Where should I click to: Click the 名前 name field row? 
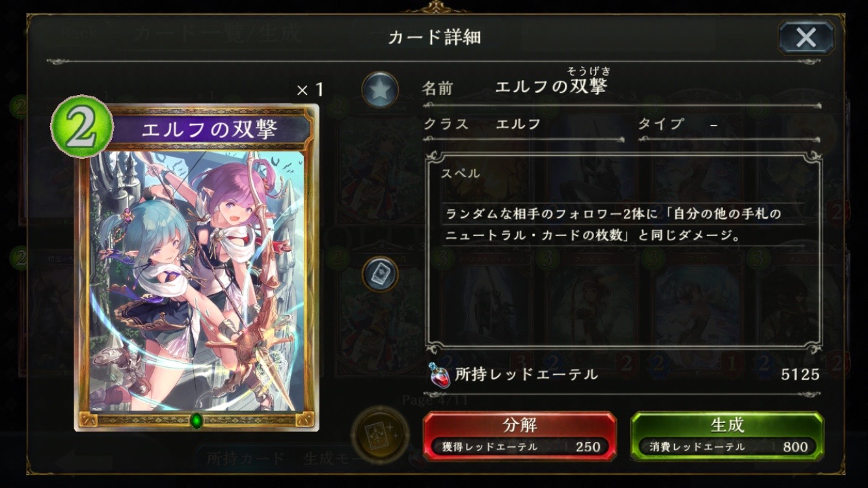tap(621, 87)
